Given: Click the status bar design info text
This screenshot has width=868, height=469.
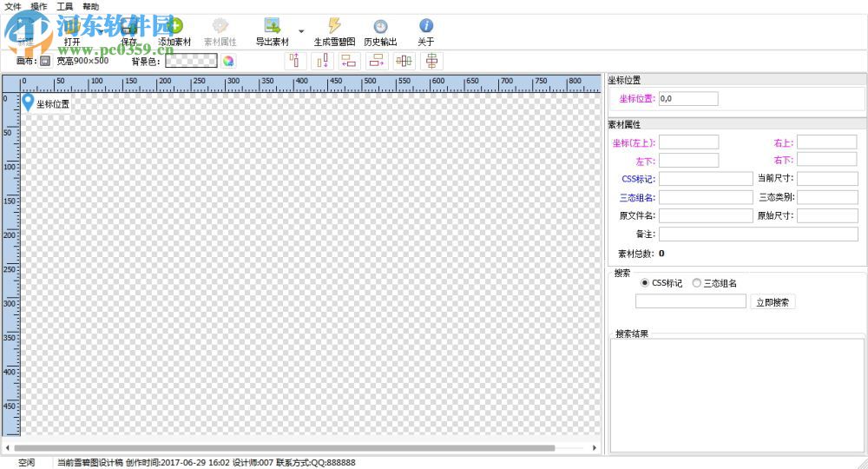Looking at the screenshot, I should pyautogui.click(x=207, y=462).
